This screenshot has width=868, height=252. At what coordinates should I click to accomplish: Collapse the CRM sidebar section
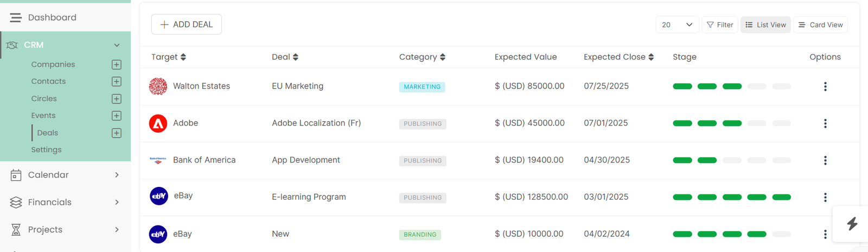(x=117, y=45)
